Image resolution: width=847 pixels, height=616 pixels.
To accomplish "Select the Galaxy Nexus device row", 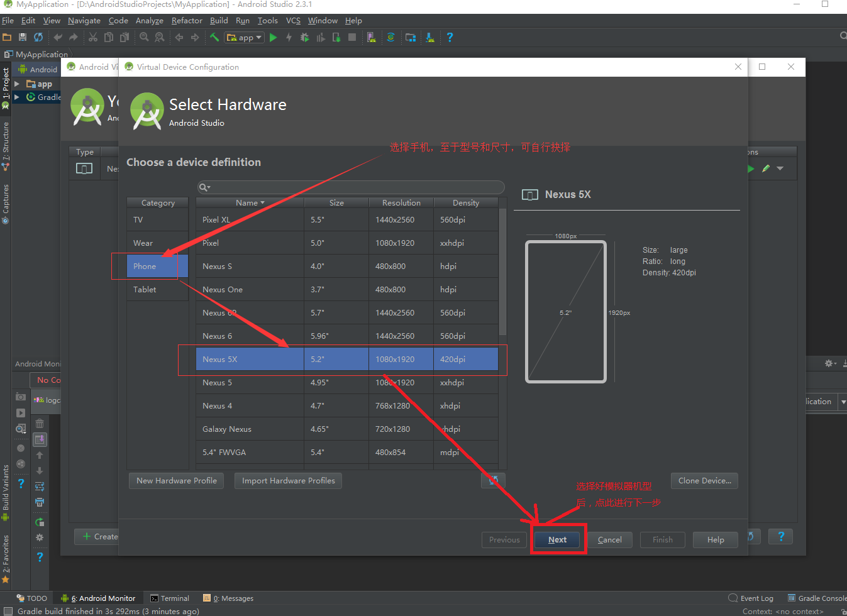I will [x=347, y=429].
